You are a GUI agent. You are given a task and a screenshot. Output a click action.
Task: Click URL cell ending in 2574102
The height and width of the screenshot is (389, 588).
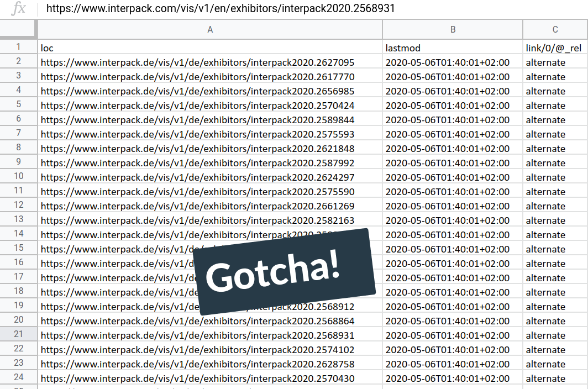click(210, 350)
